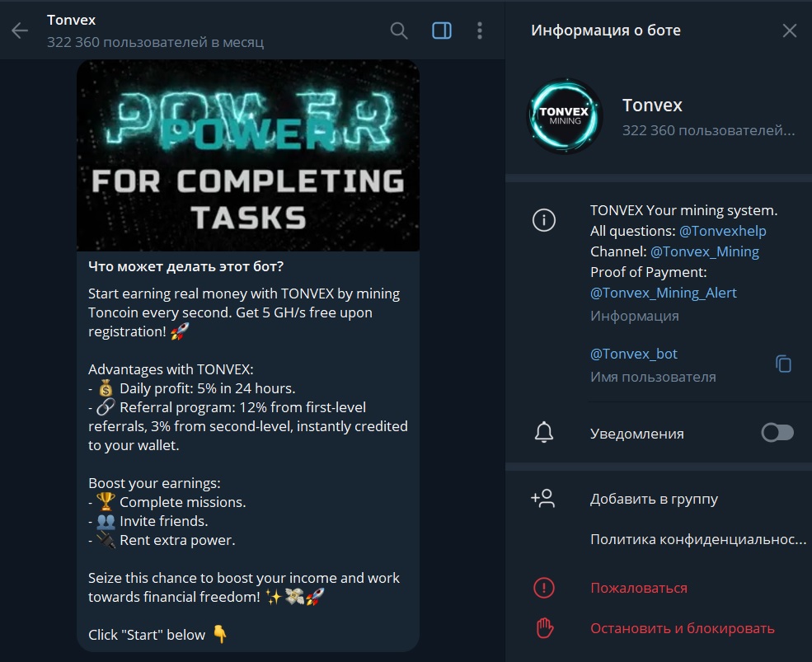Click the 'Daily profit: 5% in 24 hours' line
The width and height of the screenshot is (812, 662).
(192, 388)
